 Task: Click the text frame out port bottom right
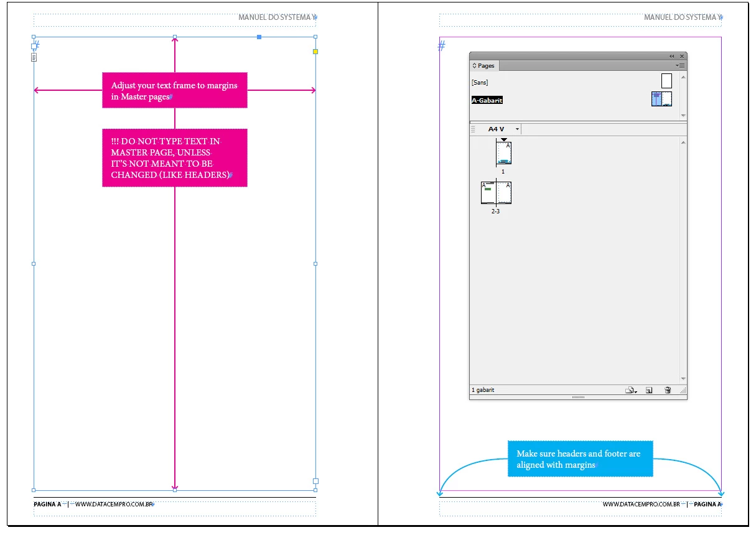click(x=315, y=481)
